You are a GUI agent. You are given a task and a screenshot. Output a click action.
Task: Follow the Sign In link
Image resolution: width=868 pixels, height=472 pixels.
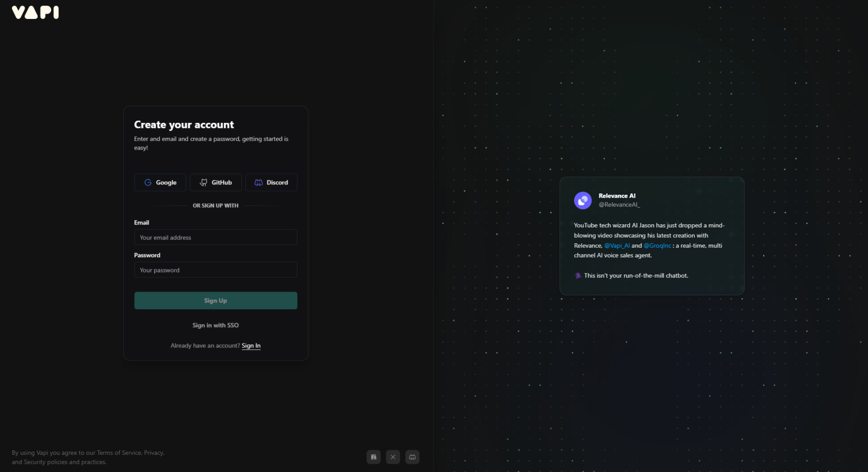[x=251, y=346]
